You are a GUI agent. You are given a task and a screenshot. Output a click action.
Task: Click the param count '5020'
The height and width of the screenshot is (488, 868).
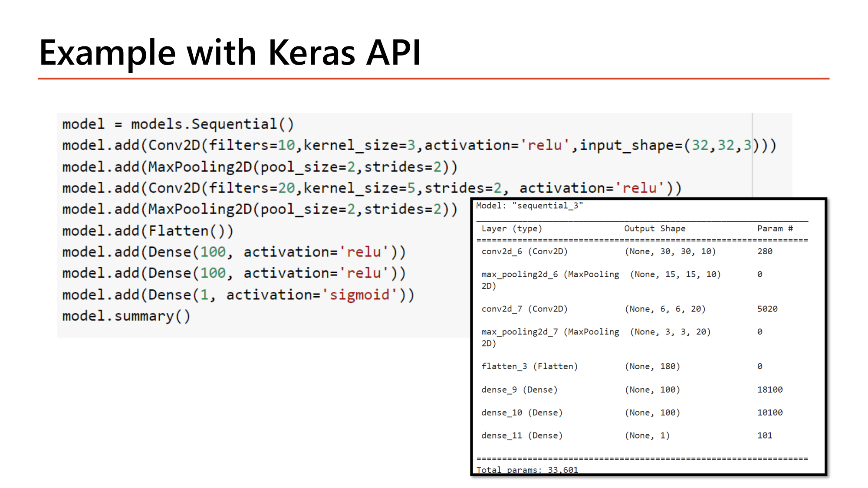click(767, 309)
